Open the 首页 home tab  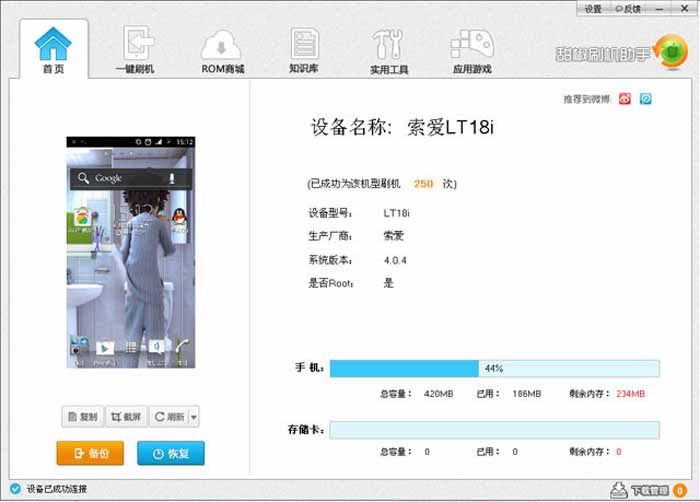[53, 49]
